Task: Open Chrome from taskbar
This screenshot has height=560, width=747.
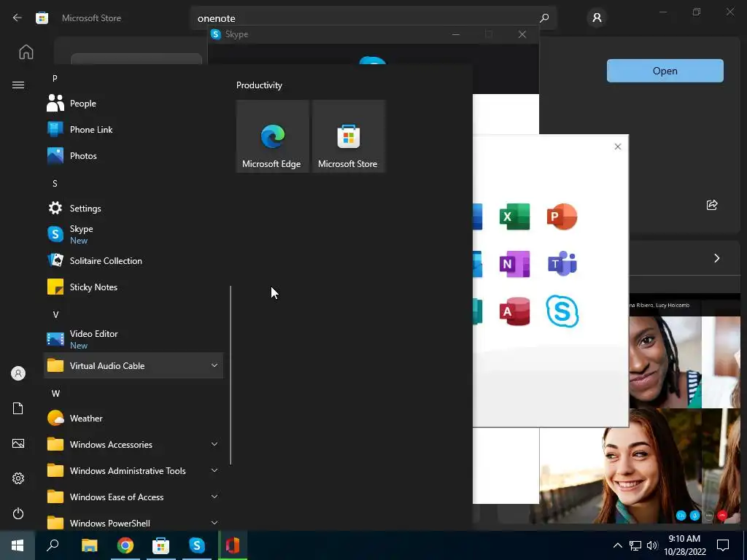Action: click(x=125, y=545)
